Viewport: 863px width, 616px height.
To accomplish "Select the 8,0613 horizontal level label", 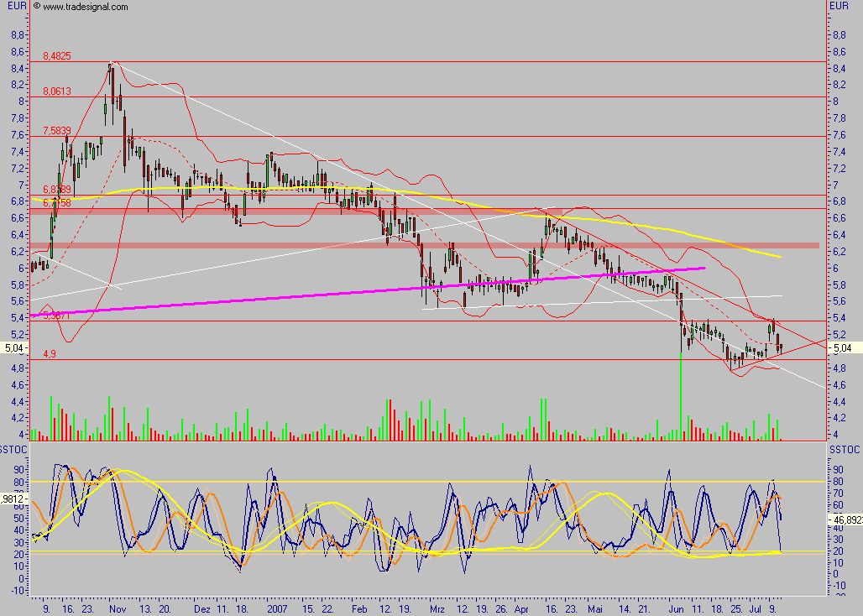I will click(56, 91).
